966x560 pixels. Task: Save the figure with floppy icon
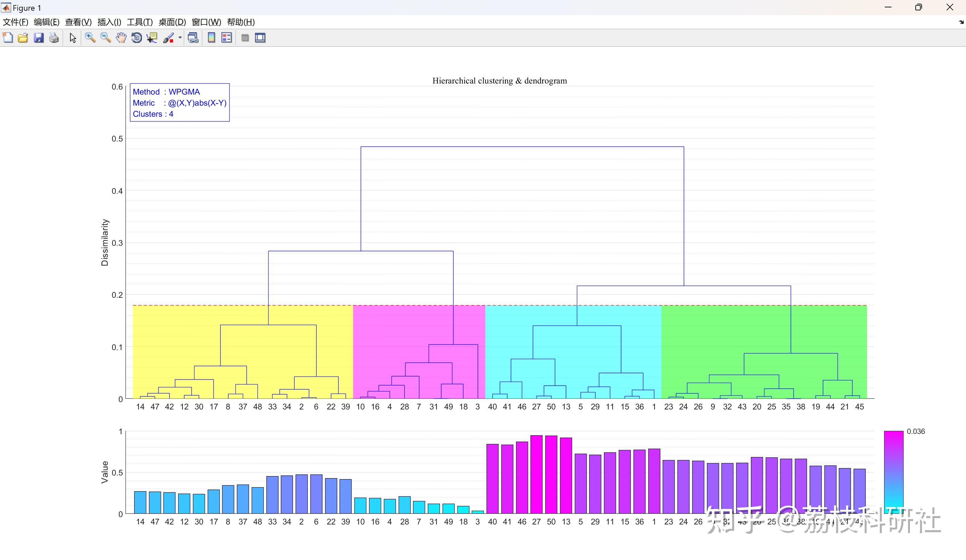click(x=39, y=38)
